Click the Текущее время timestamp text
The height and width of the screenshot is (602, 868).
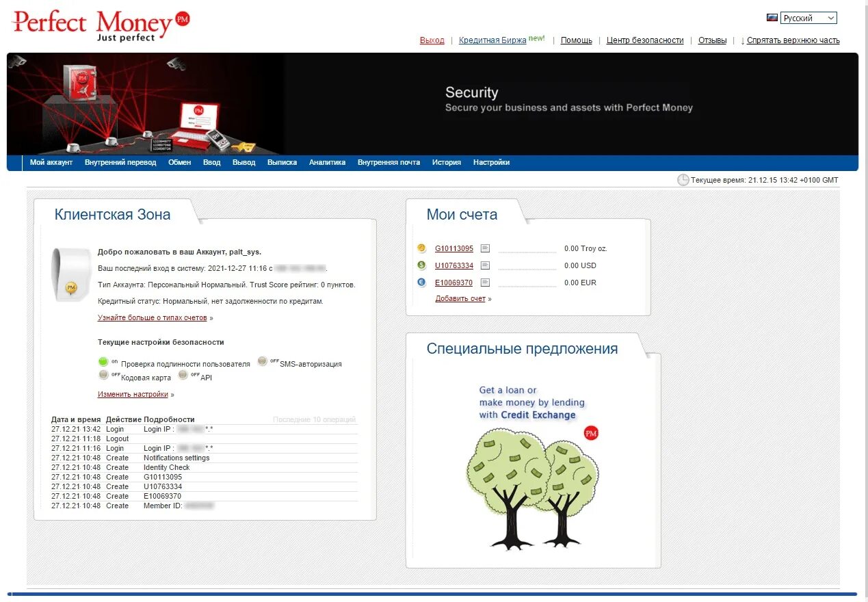click(765, 181)
